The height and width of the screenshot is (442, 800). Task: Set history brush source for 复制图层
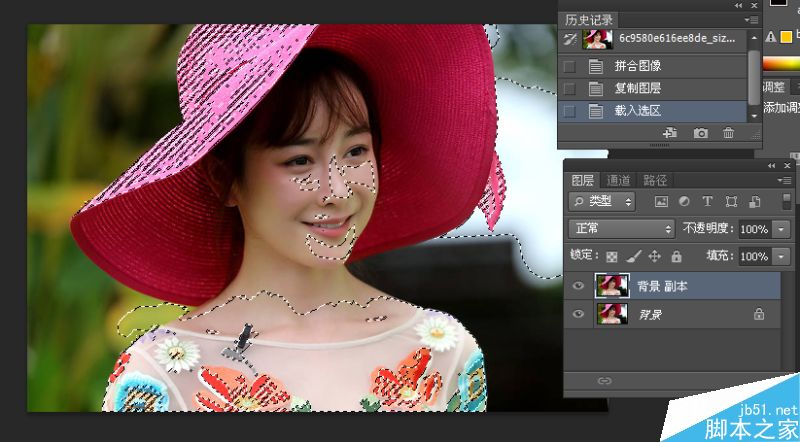click(x=569, y=89)
